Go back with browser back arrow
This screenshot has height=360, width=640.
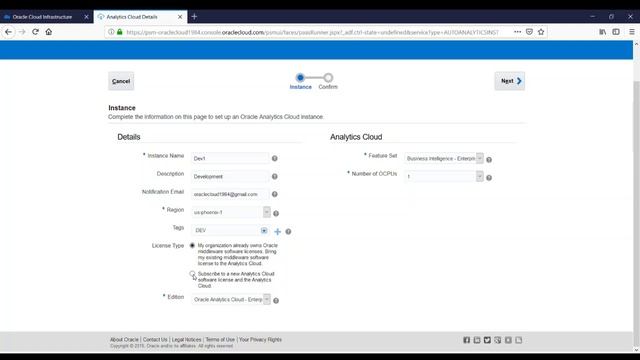tap(8, 32)
